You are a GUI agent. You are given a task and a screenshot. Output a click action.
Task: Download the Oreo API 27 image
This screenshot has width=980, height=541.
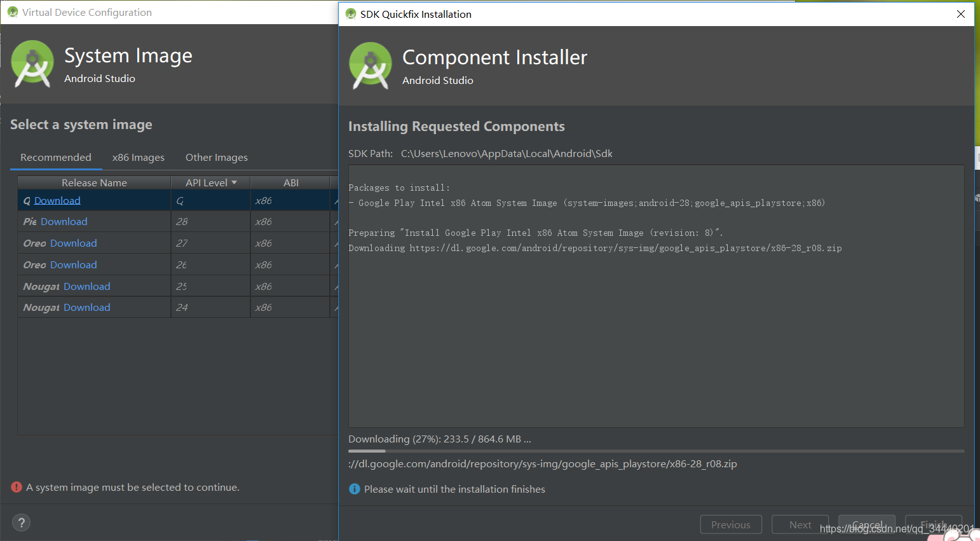(x=74, y=243)
